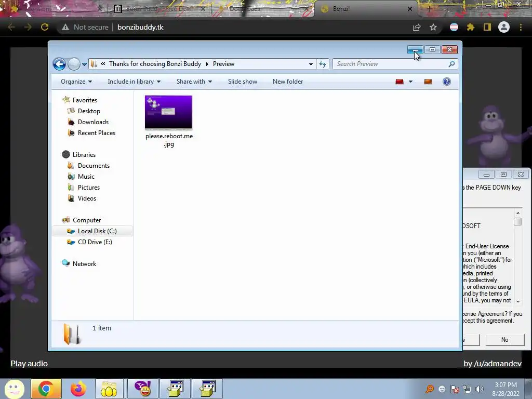Image resolution: width=532 pixels, height=399 pixels.
Task: Reload the bonzibuddy.tk page
Action: pyautogui.click(x=45, y=27)
